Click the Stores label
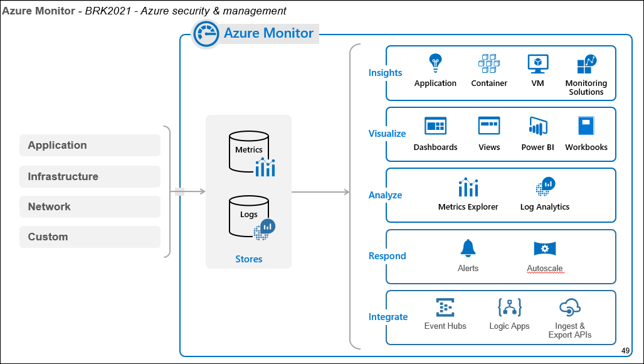Image resolution: width=644 pixels, height=364 pixels. coord(248,259)
